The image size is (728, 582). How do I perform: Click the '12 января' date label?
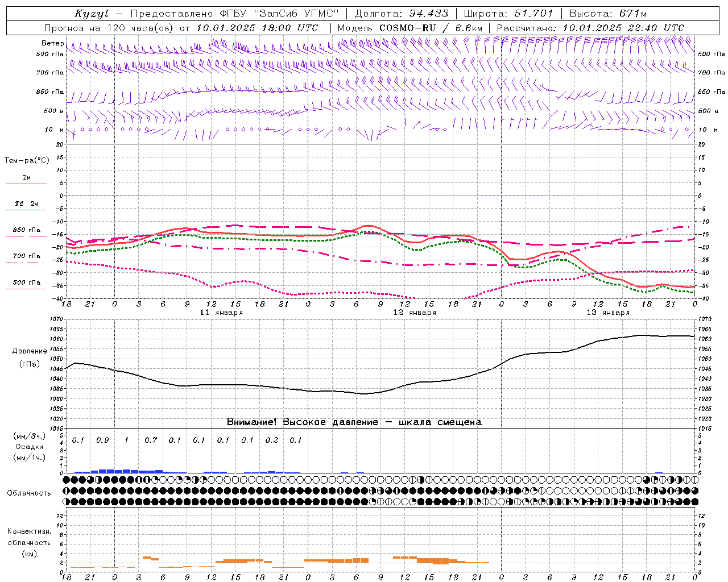point(415,313)
